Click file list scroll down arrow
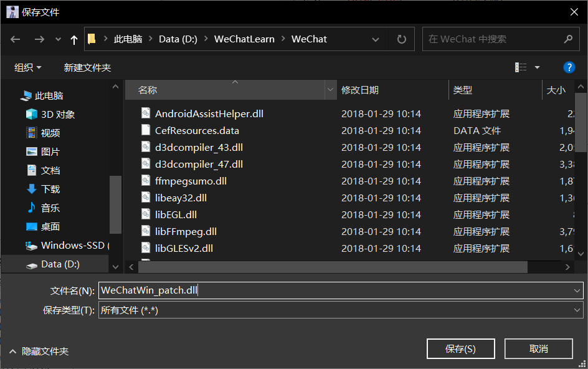This screenshot has height=369, width=588. pyautogui.click(x=581, y=254)
